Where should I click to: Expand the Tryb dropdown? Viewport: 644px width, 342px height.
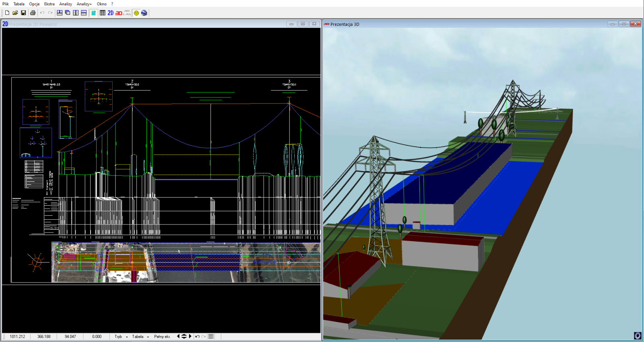coord(121,336)
